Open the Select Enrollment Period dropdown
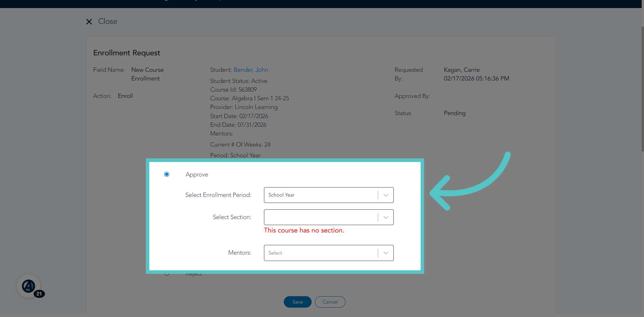The height and width of the screenshot is (317, 644). (x=329, y=195)
